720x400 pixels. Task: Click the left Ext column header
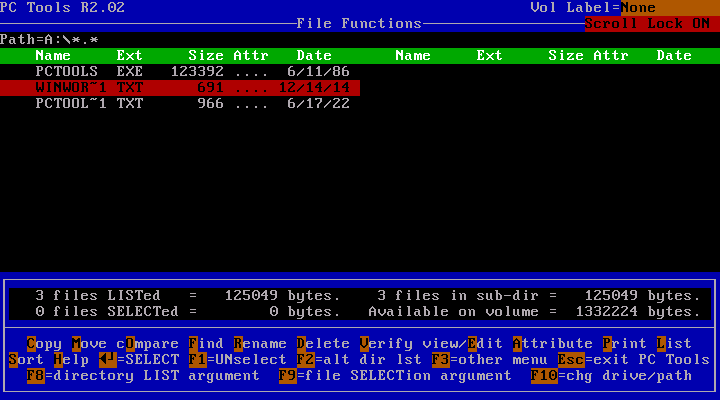[x=129, y=56]
